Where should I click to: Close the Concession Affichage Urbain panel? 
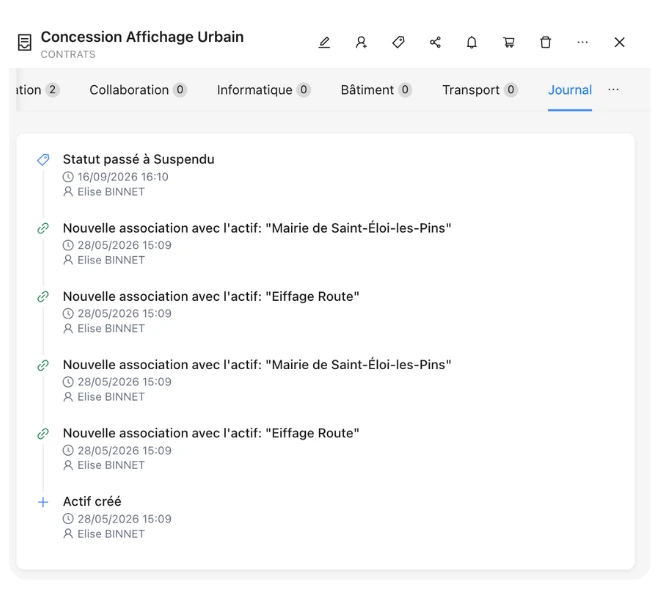coord(619,43)
